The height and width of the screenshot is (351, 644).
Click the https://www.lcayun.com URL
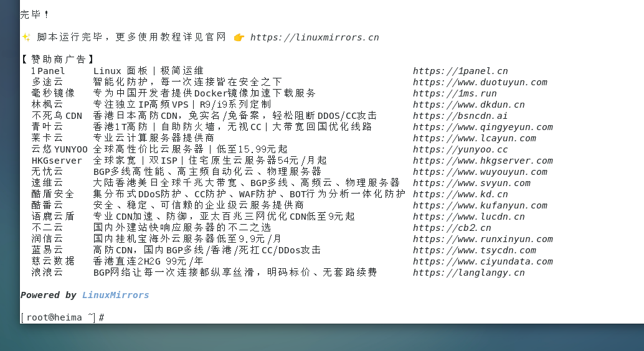(x=475, y=138)
